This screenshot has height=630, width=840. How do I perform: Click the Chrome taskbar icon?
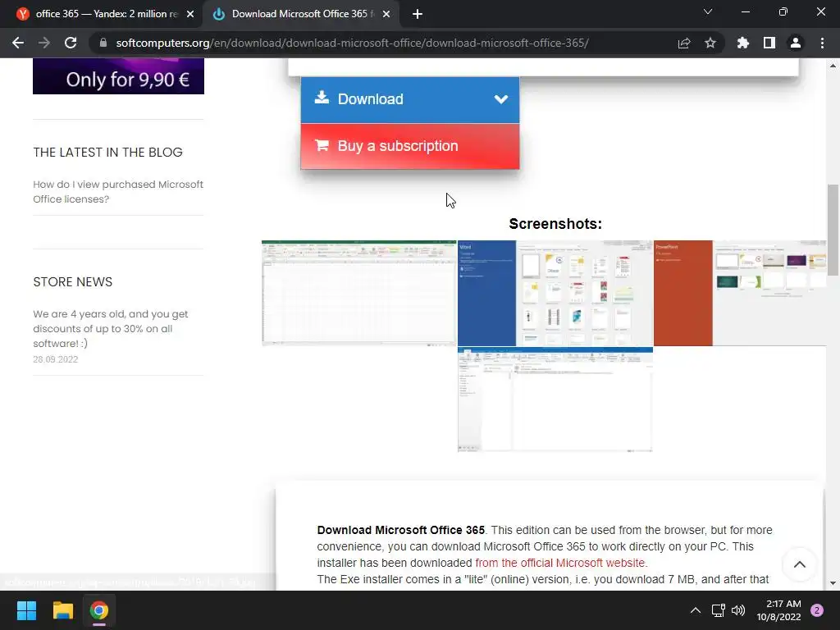99,610
